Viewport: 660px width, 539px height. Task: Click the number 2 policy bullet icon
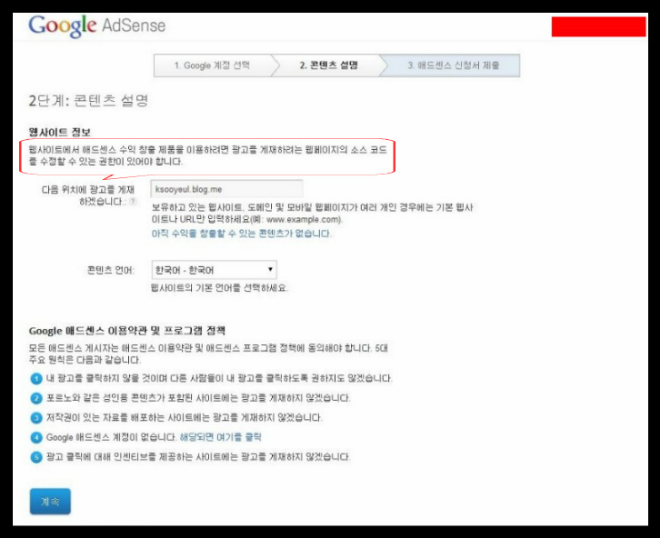click(36, 398)
